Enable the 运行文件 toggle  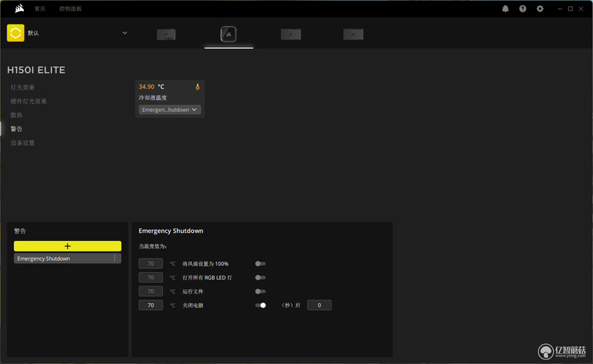(x=260, y=291)
